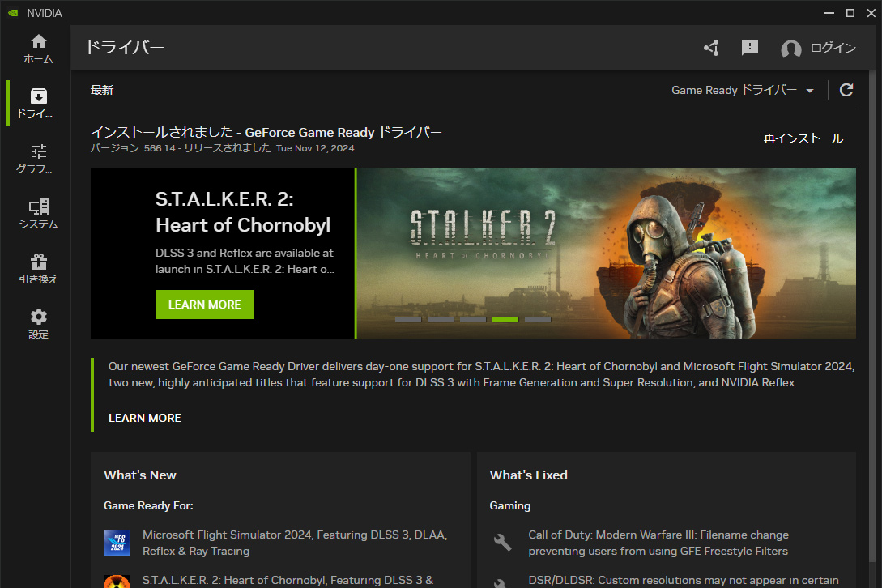Click the 最新 section label

tap(102, 90)
